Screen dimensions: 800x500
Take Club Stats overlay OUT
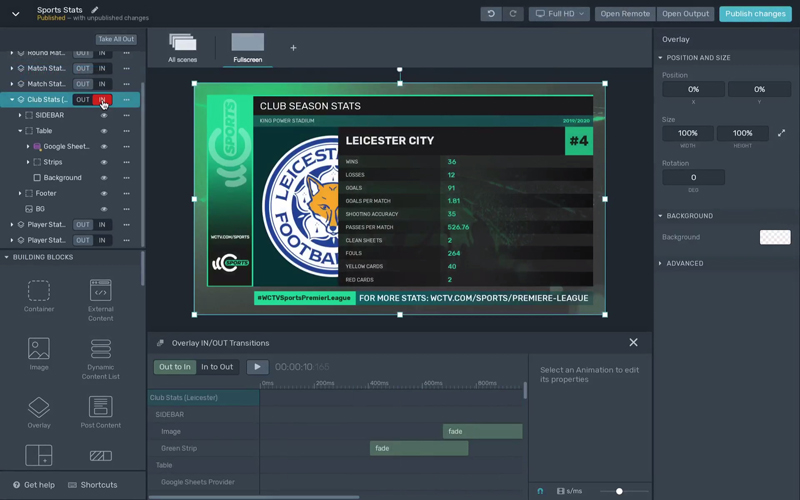coord(83,99)
